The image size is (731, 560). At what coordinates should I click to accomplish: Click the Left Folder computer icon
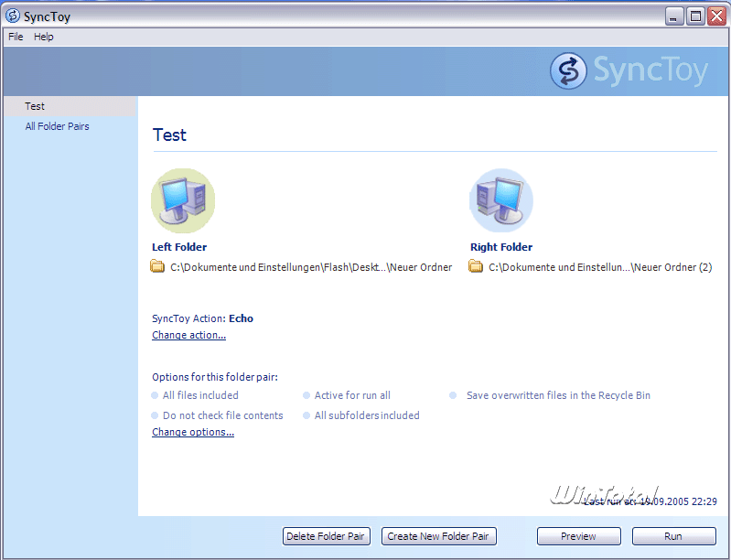[183, 200]
